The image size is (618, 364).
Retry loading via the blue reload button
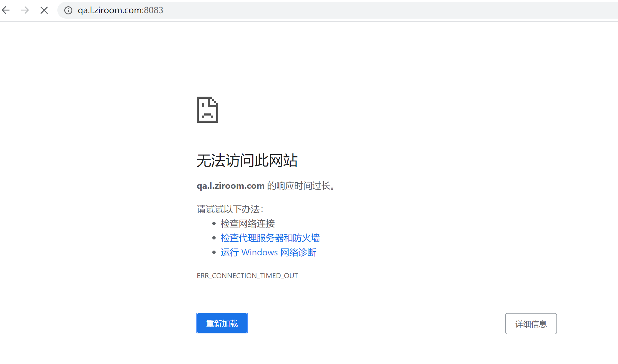[x=222, y=323]
